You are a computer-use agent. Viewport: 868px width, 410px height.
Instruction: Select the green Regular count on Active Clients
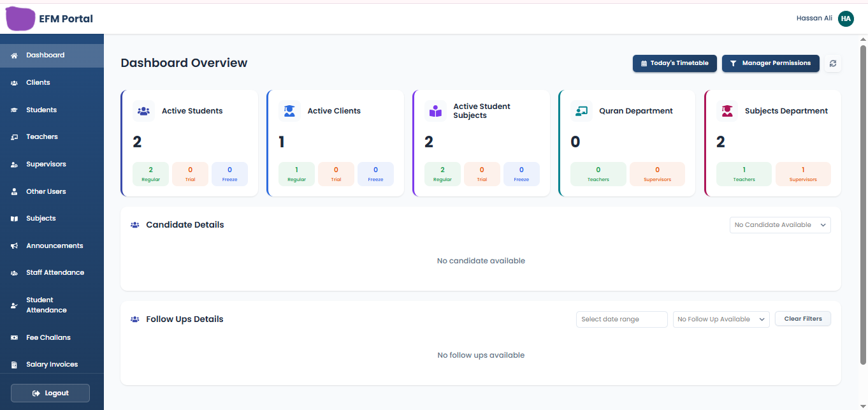coord(296,173)
